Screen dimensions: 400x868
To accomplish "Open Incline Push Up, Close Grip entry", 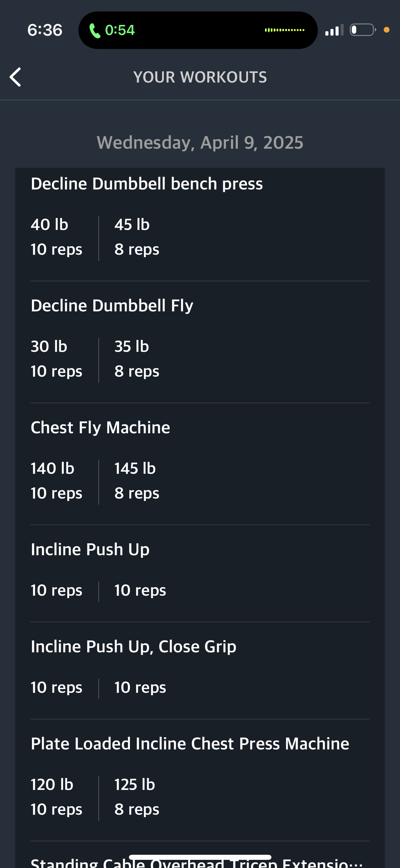I will (133, 647).
